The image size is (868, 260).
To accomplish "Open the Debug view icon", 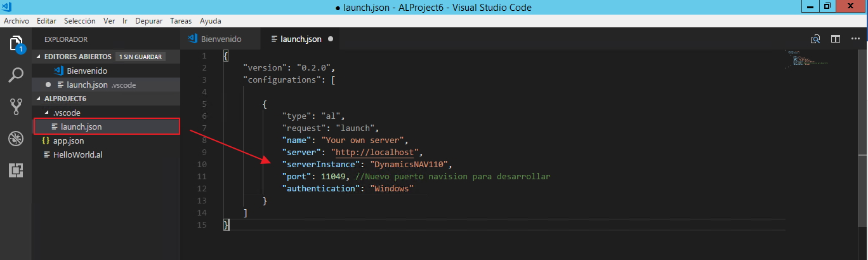I will [16, 138].
